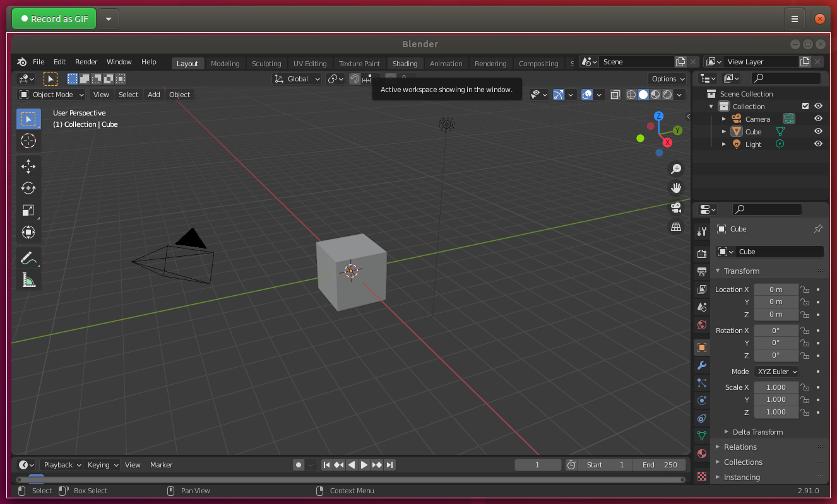Viewport: 837px width, 504px height.
Task: Switch to the UV Editing workspace tab
Action: point(310,64)
